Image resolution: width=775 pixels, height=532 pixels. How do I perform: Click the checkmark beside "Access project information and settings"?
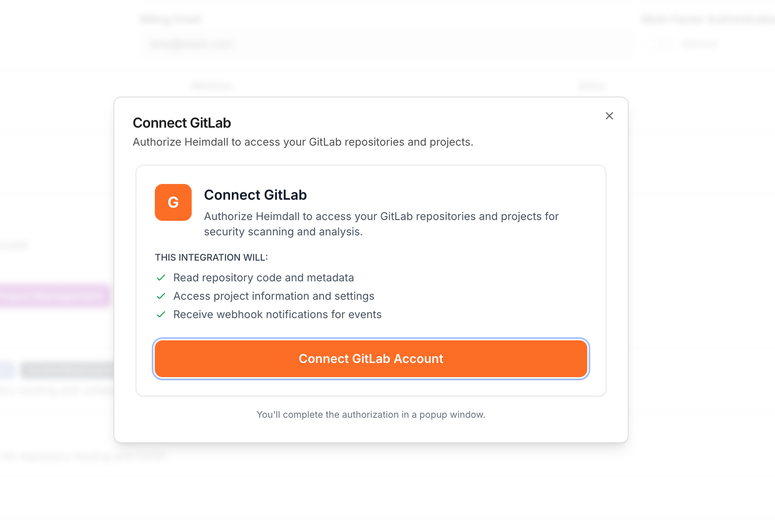click(160, 296)
